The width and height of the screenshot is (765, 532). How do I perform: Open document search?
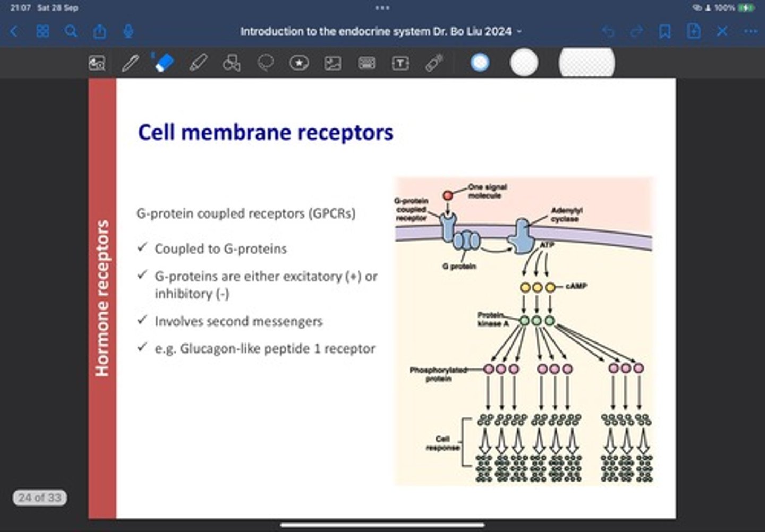pyautogui.click(x=71, y=31)
